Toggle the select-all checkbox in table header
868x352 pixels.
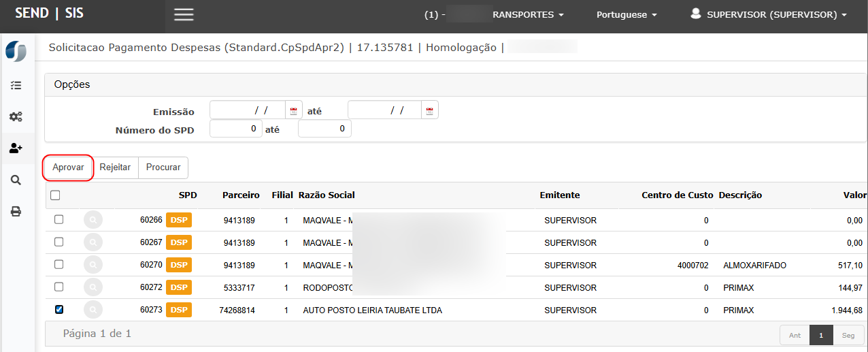[55, 195]
